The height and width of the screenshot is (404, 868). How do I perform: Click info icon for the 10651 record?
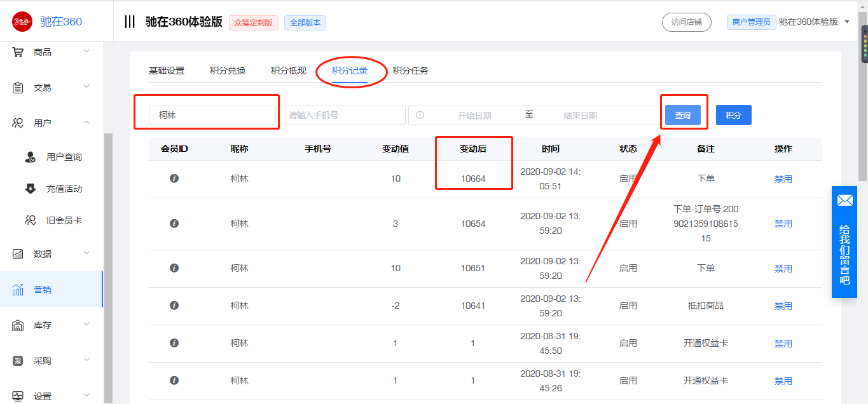174,268
